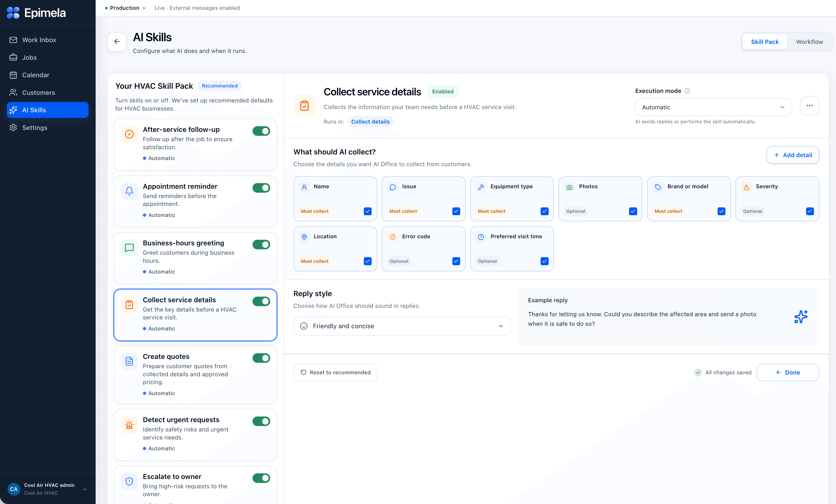Open the Execution mode Automatic dropdown

713,107
